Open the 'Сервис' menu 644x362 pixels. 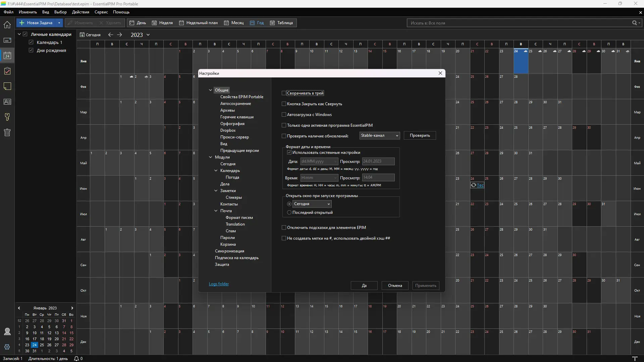[x=101, y=12]
